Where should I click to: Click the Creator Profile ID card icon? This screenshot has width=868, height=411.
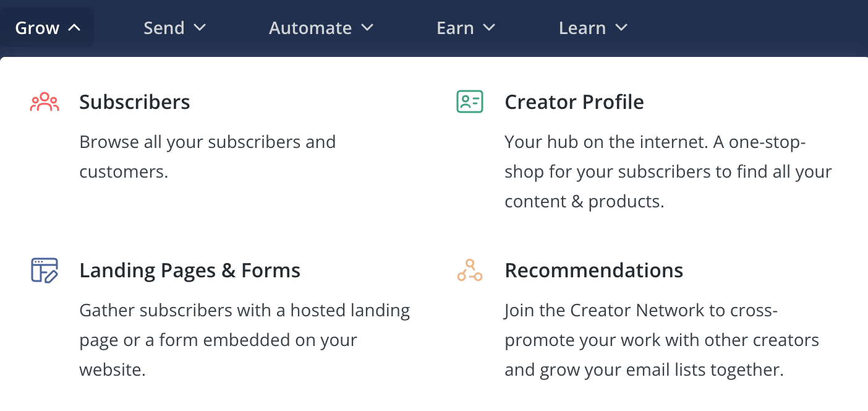point(470,102)
